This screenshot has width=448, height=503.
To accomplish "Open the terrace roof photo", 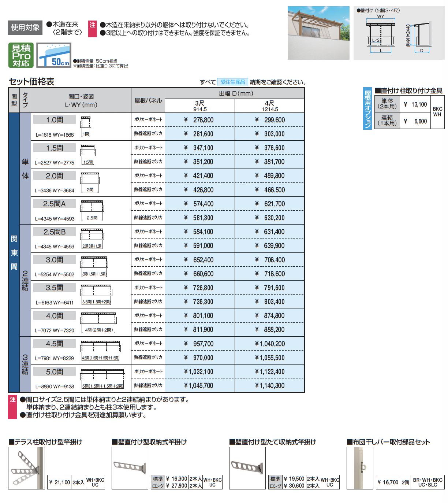I will [318, 33].
